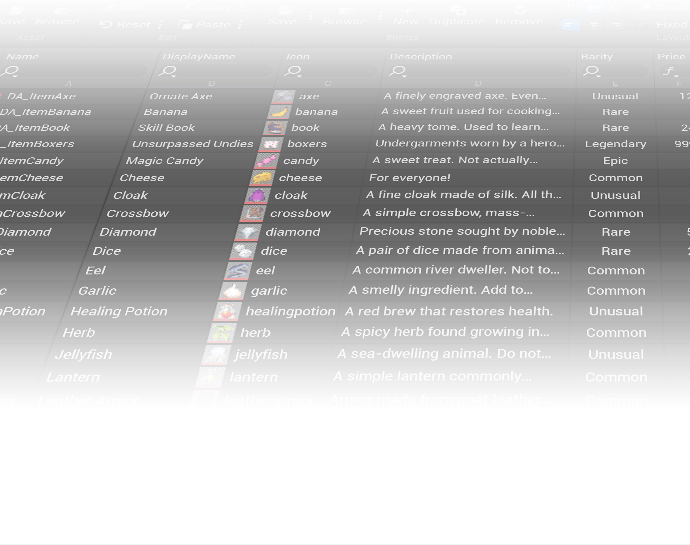Click the banana item icon thumbnail
This screenshot has width=690, height=545.
pyautogui.click(x=276, y=112)
